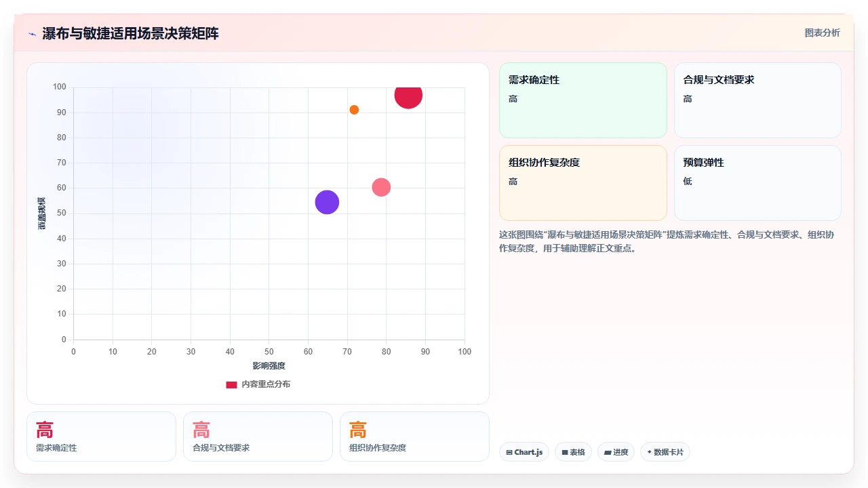This screenshot has height=488, width=868.
Task: Select the 数据卡片 tag
Action: tap(665, 452)
